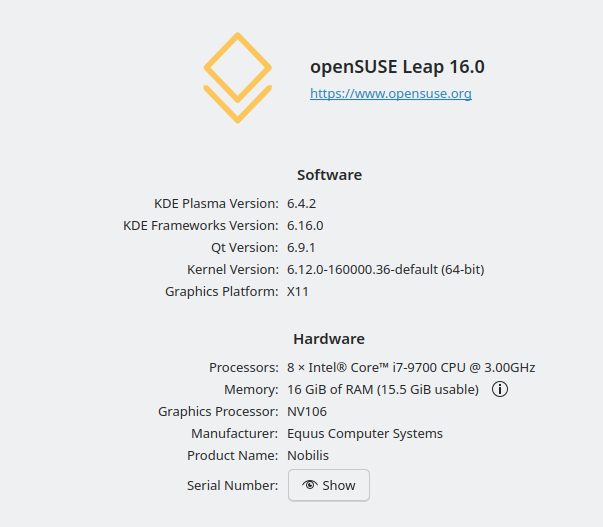The width and height of the screenshot is (603, 527).
Task: Click the openSUSE diamond logo
Action: click(238, 78)
